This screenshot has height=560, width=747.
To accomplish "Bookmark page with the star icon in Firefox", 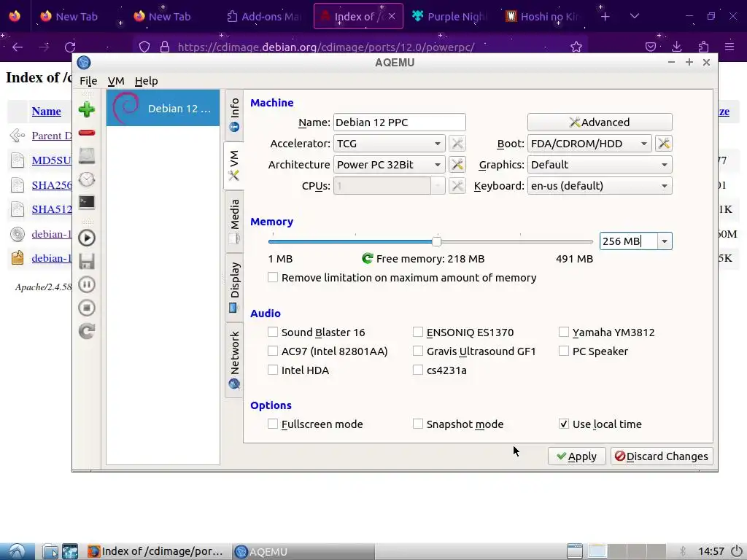I will (x=576, y=47).
